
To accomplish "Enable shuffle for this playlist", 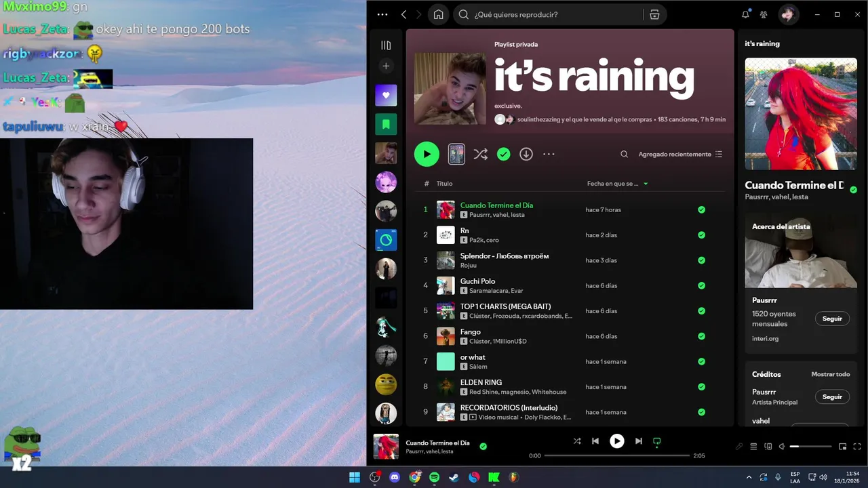I will point(480,154).
